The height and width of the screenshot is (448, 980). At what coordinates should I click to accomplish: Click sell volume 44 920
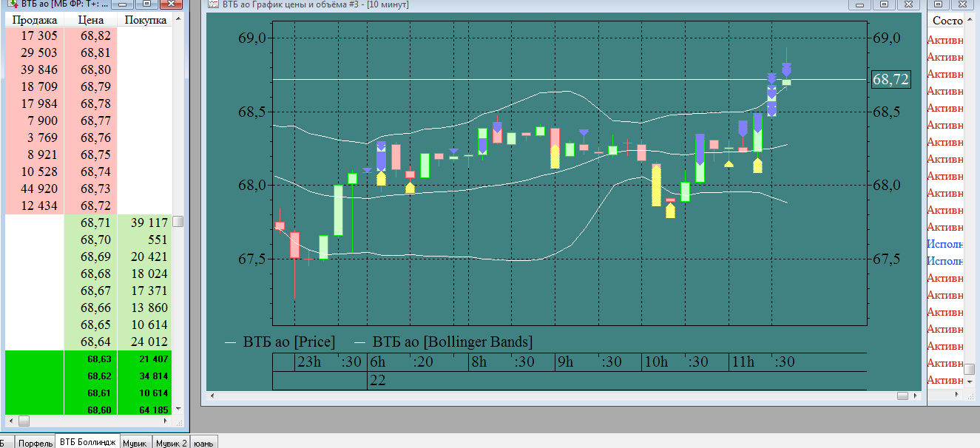(x=35, y=189)
